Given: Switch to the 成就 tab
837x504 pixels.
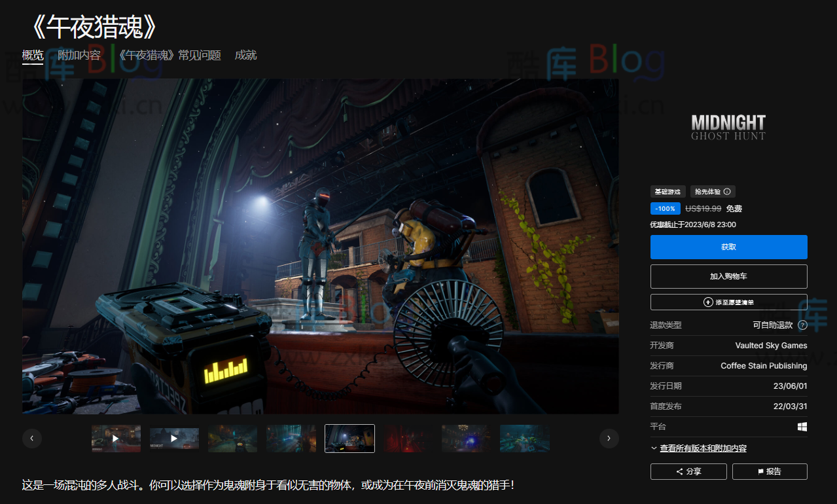Looking at the screenshot, I should click(245, 55).
